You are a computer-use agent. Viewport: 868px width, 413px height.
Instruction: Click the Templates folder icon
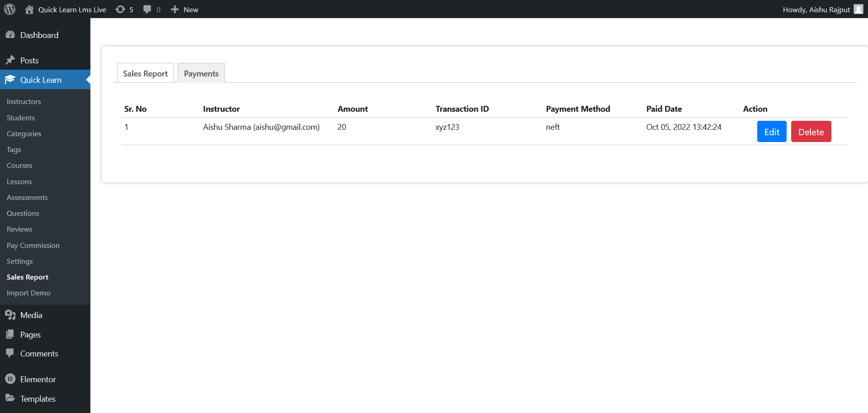pyautogui.click(x=10, y=398)
